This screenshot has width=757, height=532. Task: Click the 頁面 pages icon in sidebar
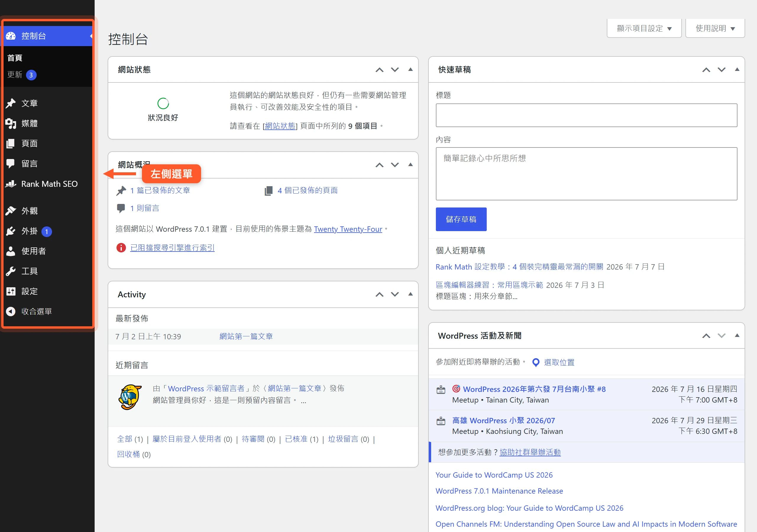[x=11, y=143]
